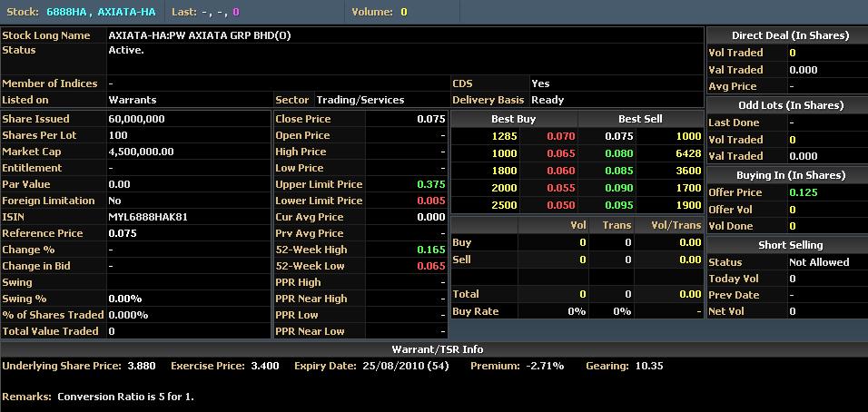This screenshot has height=412, width=868.
Task: Select the sell price 0.095
Action: 619,205
